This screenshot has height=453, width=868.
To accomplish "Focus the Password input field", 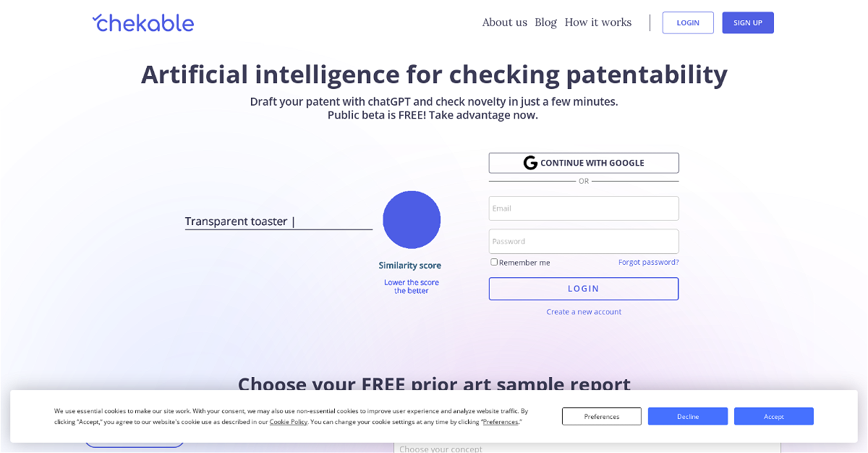I will pyautogui.click(x=584, y=242).
